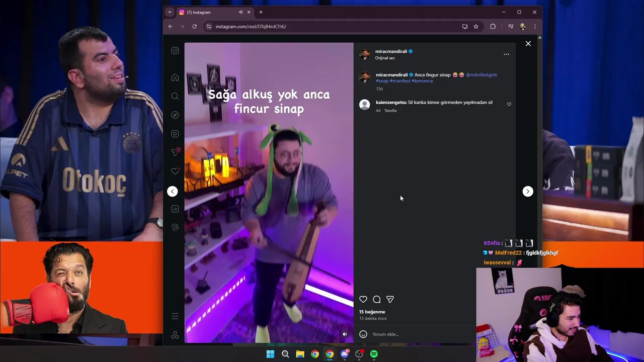This screenshot has width=644, height=362.
Task: Open the Windows Start menu
Action: [270, 354]
